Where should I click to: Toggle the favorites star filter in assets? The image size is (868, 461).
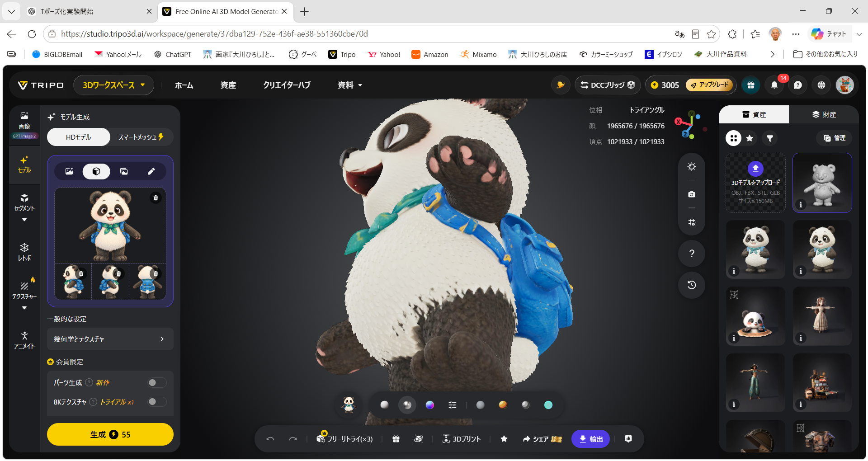[750, 138]
